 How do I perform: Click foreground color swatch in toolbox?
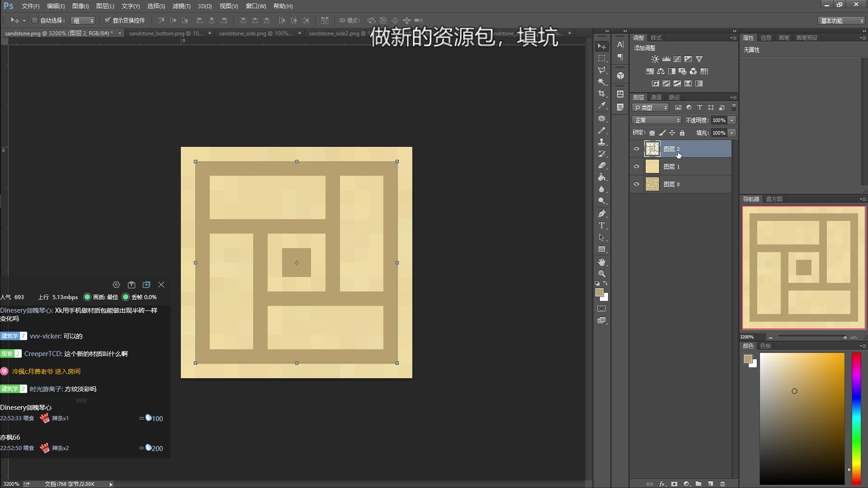pos(599,293)
